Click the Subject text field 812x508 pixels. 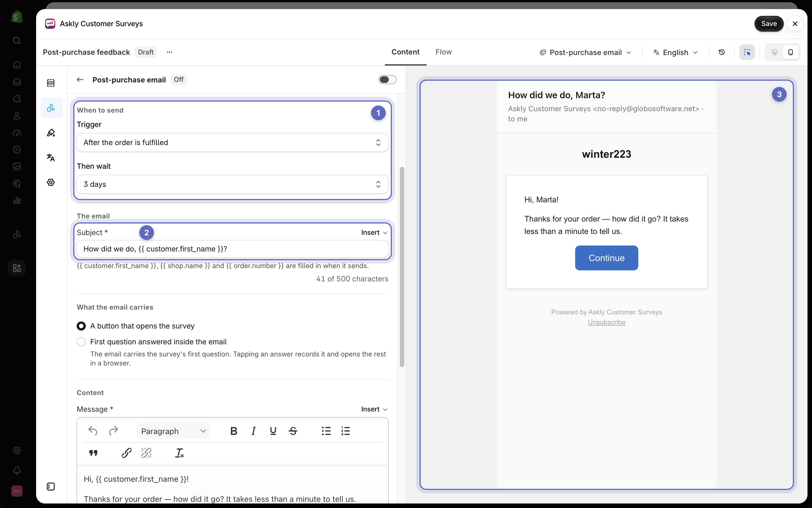[x=233, y=249]
